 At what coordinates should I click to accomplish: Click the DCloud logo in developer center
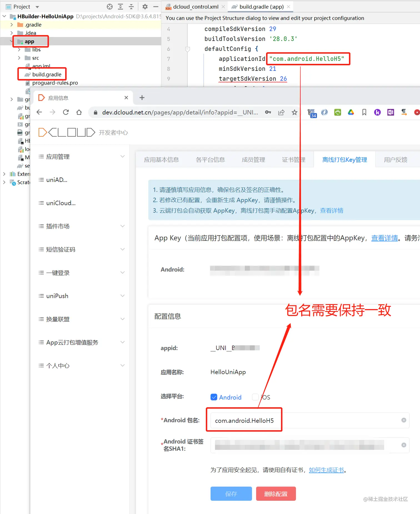67,132
